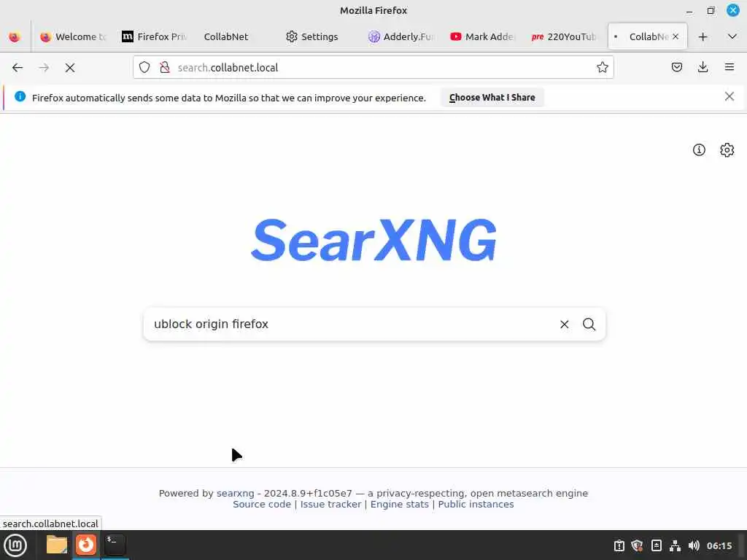Open SearXNG about info icon

click(699, 150)
